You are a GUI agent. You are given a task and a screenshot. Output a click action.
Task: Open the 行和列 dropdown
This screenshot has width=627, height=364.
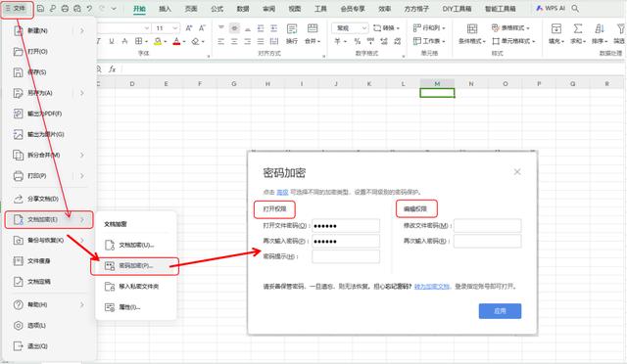coord(429,28)
